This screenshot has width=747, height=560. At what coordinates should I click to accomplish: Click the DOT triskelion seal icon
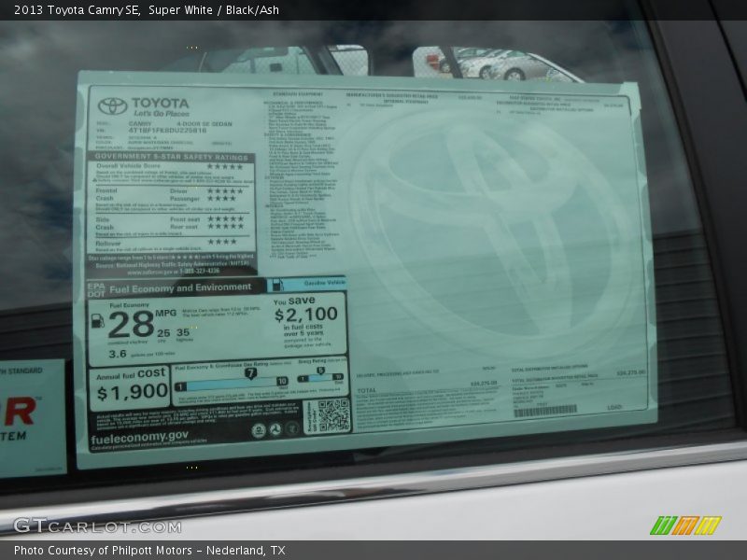tap(275, 429)
